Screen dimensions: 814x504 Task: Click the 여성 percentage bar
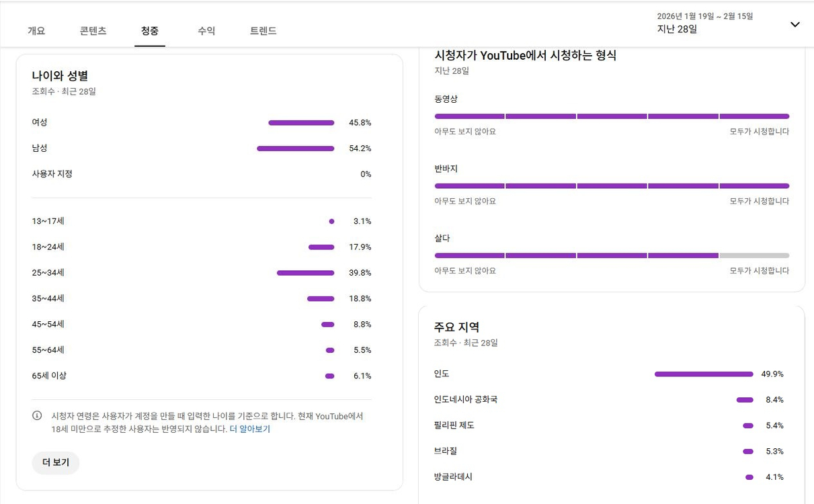pos(300,122)
